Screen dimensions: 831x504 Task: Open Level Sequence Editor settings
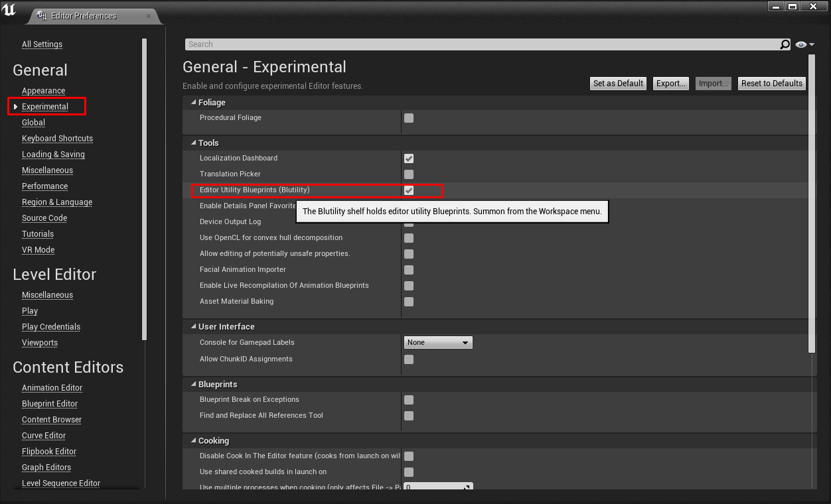tap(61, 483)
